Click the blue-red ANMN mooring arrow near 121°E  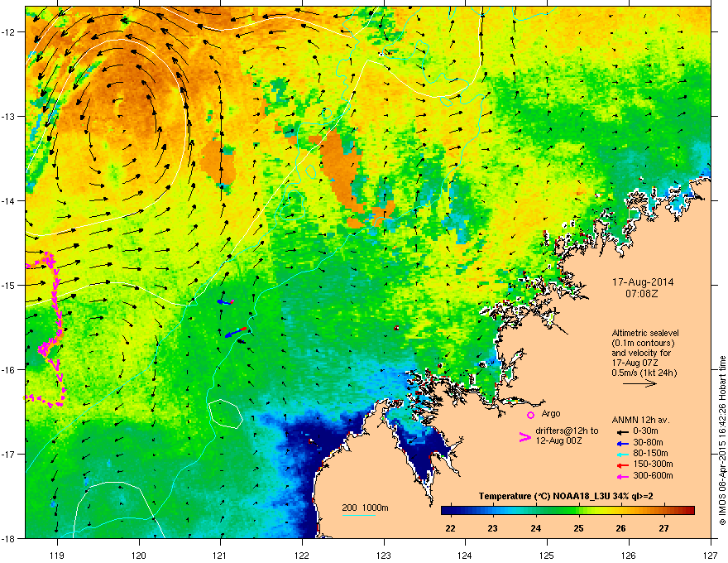[x=236, y=332]
